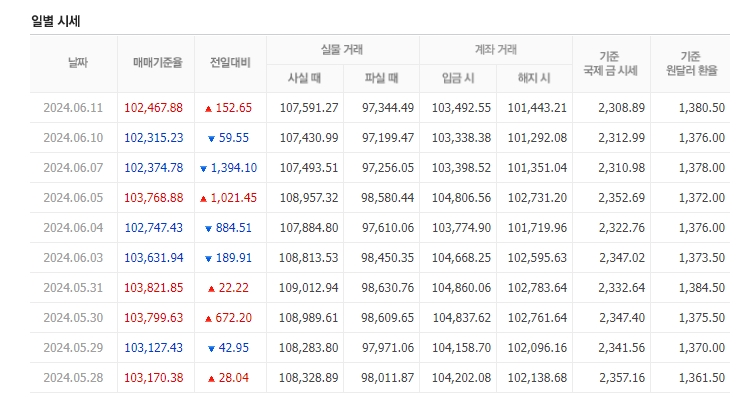
Task: Click the 103,821.85 rate on 2024.05.31
Action: [x=154, y=288]
